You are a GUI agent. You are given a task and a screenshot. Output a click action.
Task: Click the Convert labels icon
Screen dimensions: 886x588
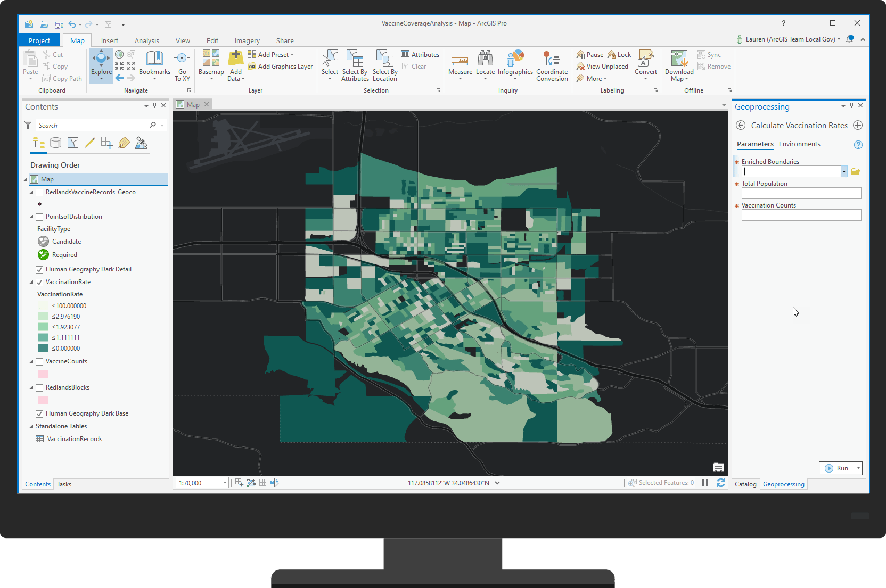pyautogui.click(x=646, y=58)
